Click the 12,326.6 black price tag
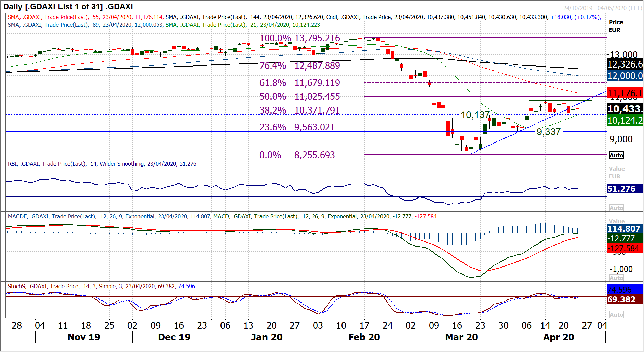The image size is (644, 352). point(625,64)
